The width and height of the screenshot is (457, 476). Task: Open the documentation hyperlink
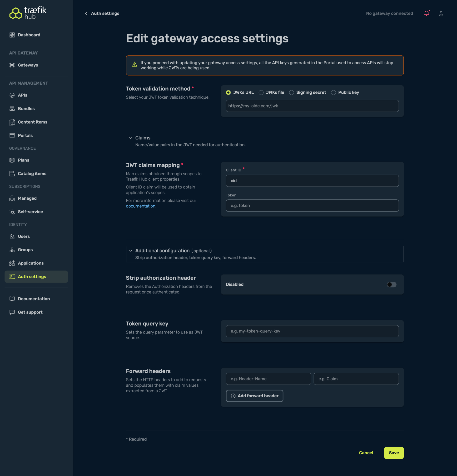click(140, 206)
